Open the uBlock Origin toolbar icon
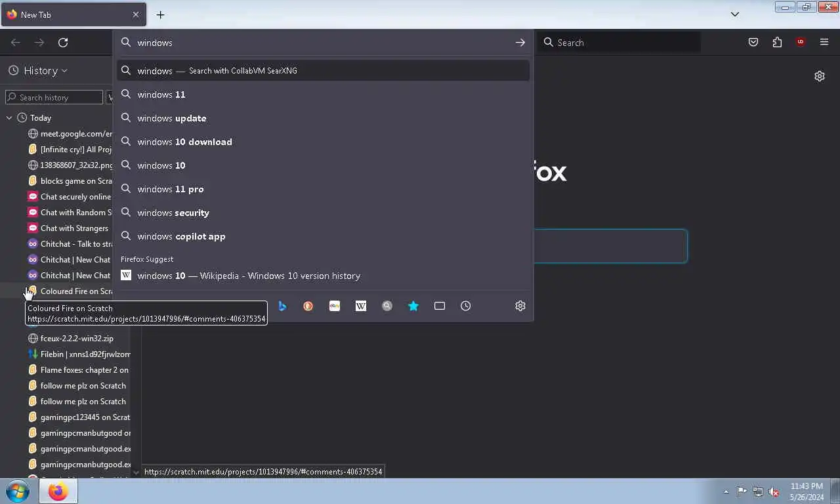Image resolution: width=840 pixels, height=504 pixels. (x=800, y=43)
